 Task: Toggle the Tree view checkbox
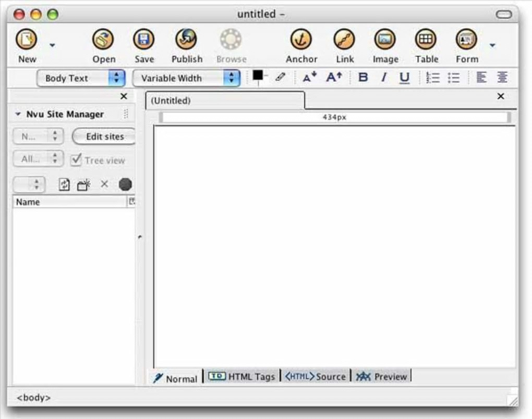tap(76, 159)
